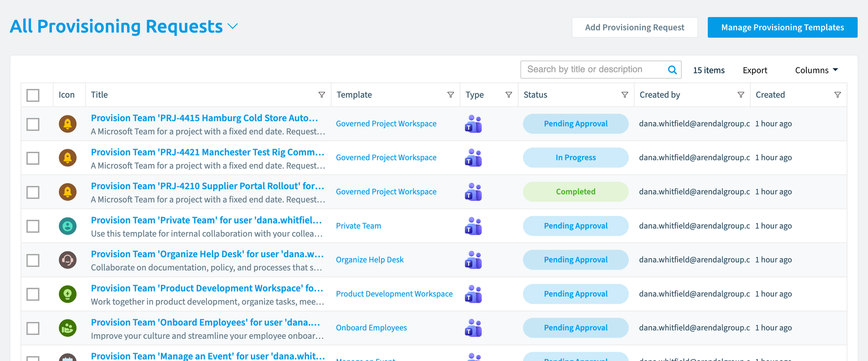Open the 'Private Team' provision request title
The width and height of the screenshot is (868, 361).
click(207, 220)
